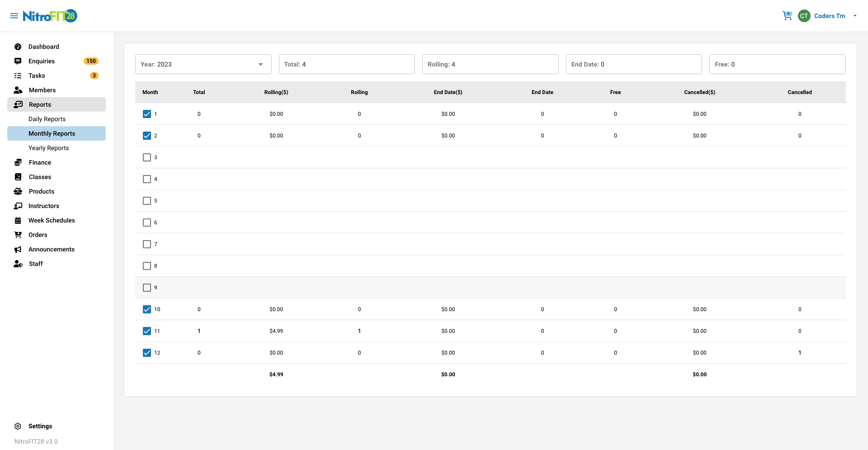Open the Year 2023 dropdown
Screen dimensions: 868x450
point(203,64)
